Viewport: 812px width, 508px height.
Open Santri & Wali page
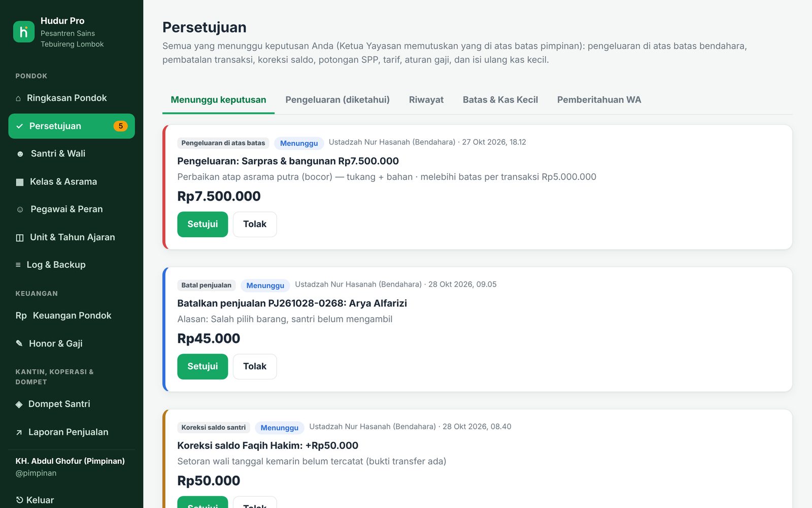(72, 154)
